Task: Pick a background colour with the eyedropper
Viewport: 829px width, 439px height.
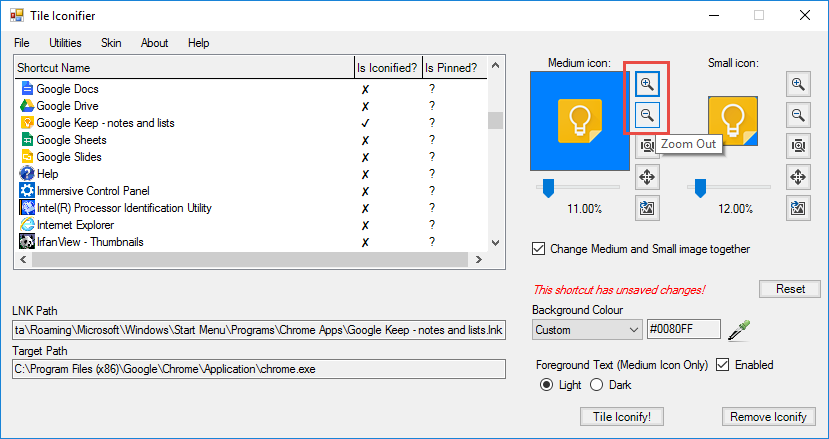Action: [738, 328]
